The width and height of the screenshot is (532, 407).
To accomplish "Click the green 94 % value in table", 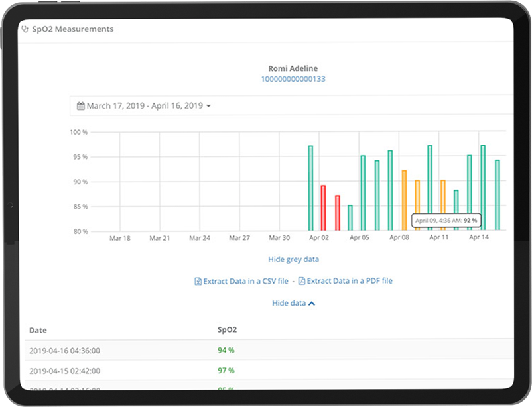I will [226, 351].
